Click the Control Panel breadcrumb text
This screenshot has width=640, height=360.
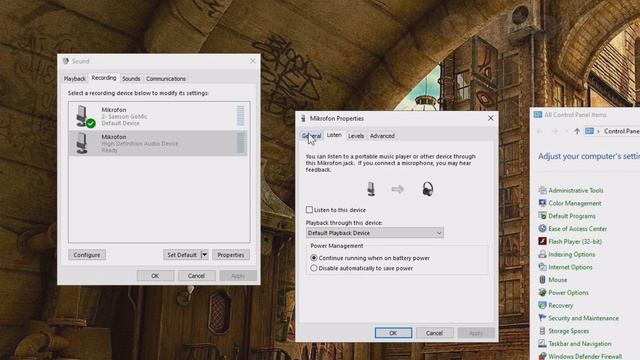point(622,131)
